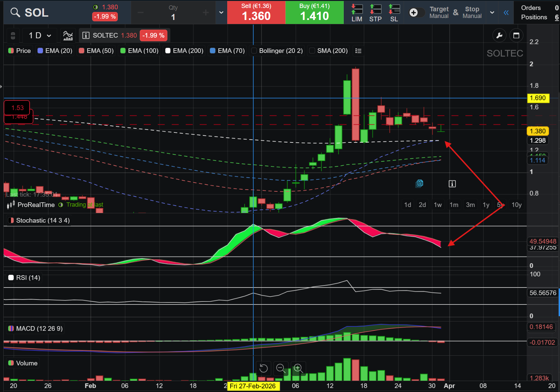Select the 2d time range
This screenshot has width=560, height=392.
point(422,205)
